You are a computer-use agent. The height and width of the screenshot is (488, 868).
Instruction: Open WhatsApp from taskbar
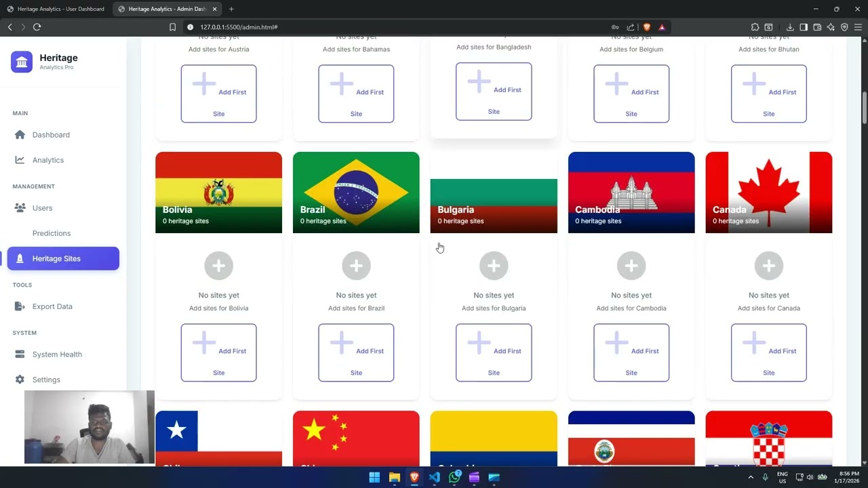pyautogui.click(x=454, y=477)
